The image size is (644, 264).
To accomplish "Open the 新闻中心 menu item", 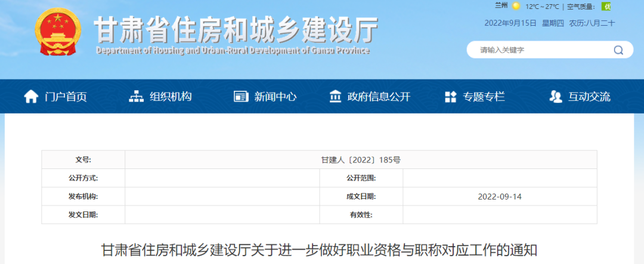I will pyautogui.click(x=275, y=97).
